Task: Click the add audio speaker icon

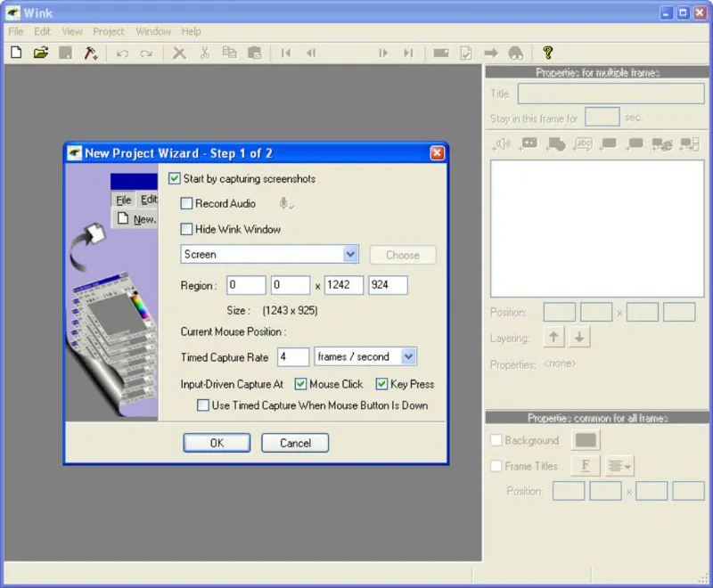Action: 502,144
